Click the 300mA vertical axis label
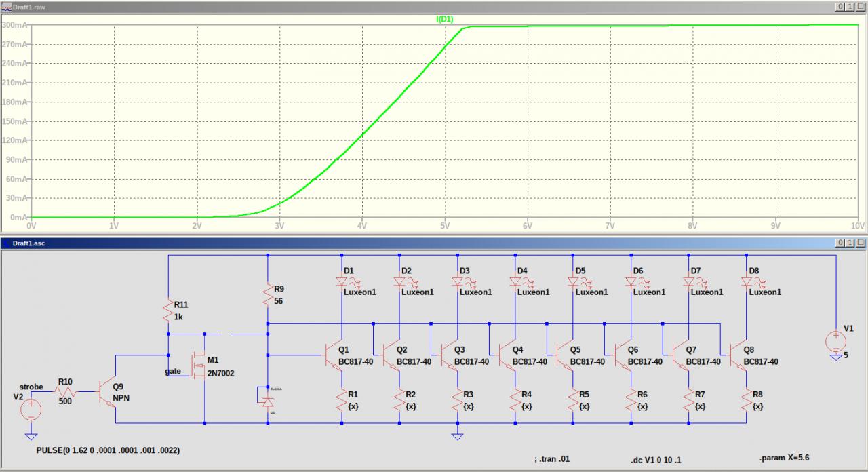 click(x=15, y=24)
